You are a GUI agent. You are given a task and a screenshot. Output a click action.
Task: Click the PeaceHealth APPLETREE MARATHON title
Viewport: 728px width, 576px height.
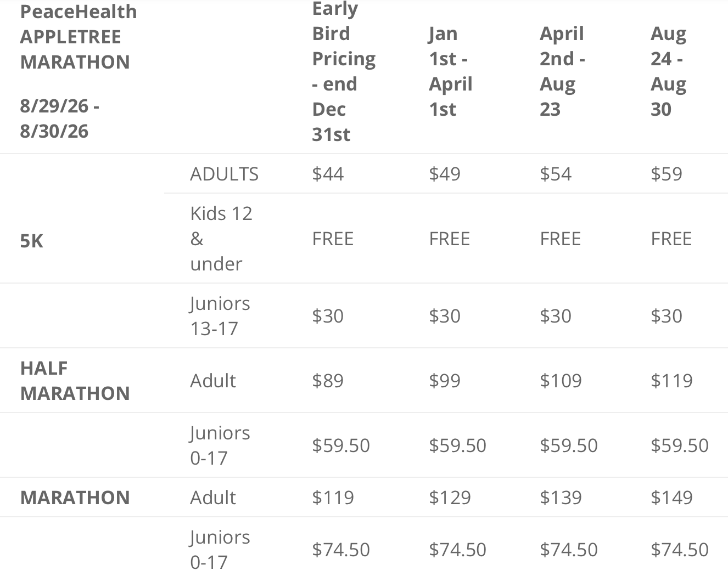[79, 37]
